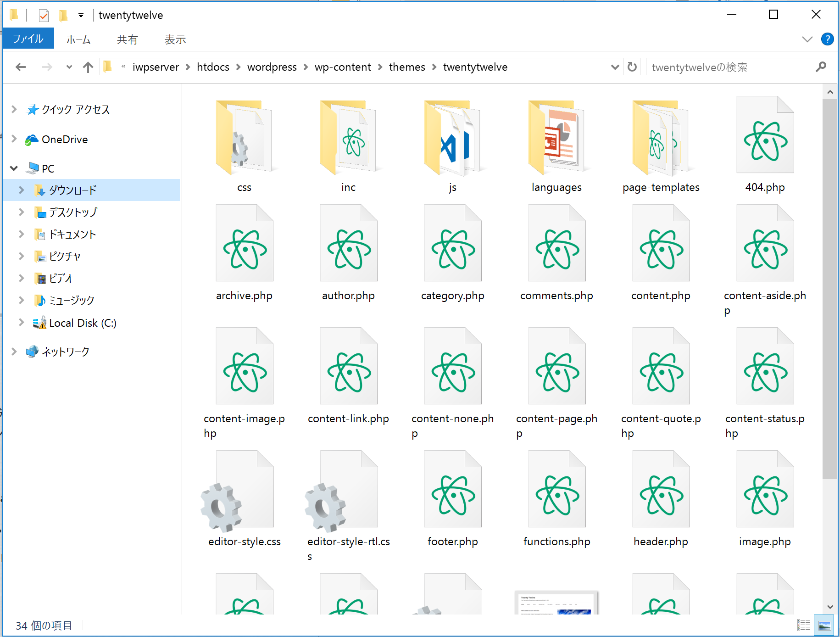Select the archive.php file icon
The image size is (840, 637).
(244, 243)
